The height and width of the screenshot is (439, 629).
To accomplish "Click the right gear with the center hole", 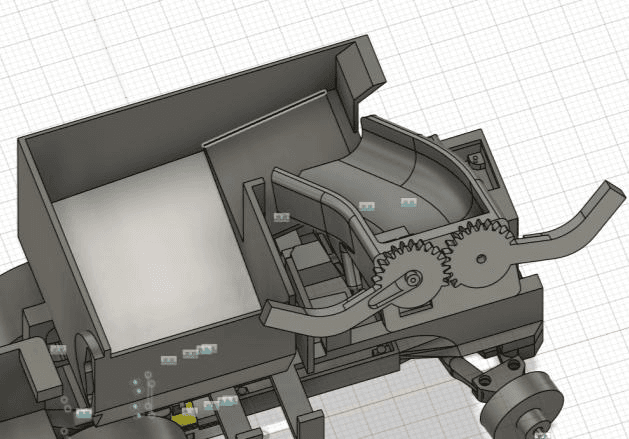I will [x=479, y=256].
